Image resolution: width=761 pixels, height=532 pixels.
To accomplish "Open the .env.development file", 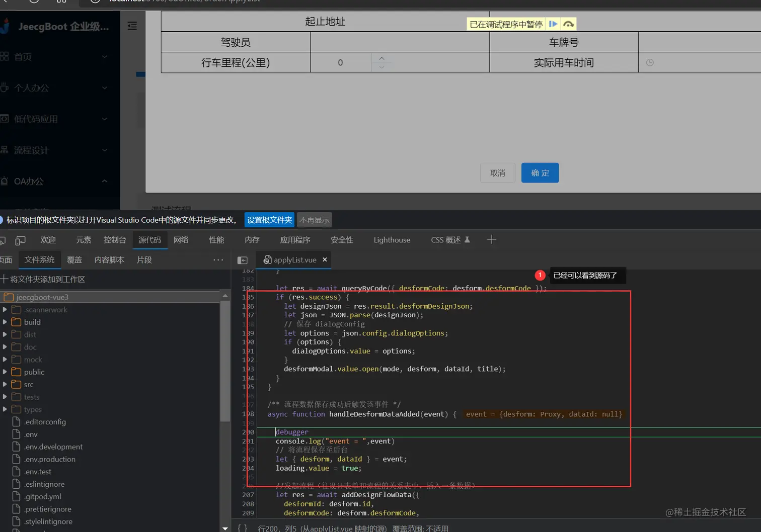I will click(x=53, y=447).
